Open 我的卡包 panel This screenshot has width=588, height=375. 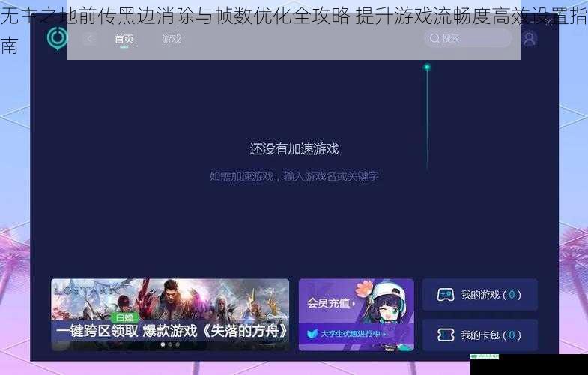pyautogui.click(x=480, y=334)
